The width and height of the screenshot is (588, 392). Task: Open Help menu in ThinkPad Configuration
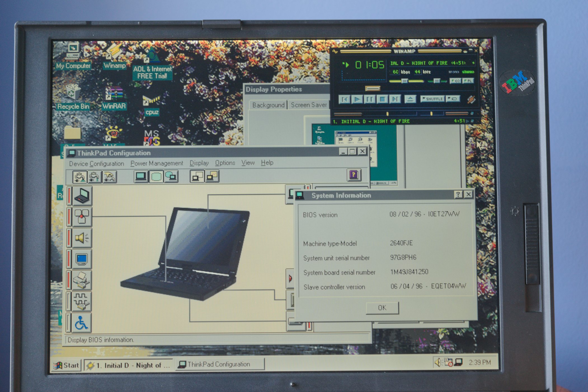pos(267,162)
